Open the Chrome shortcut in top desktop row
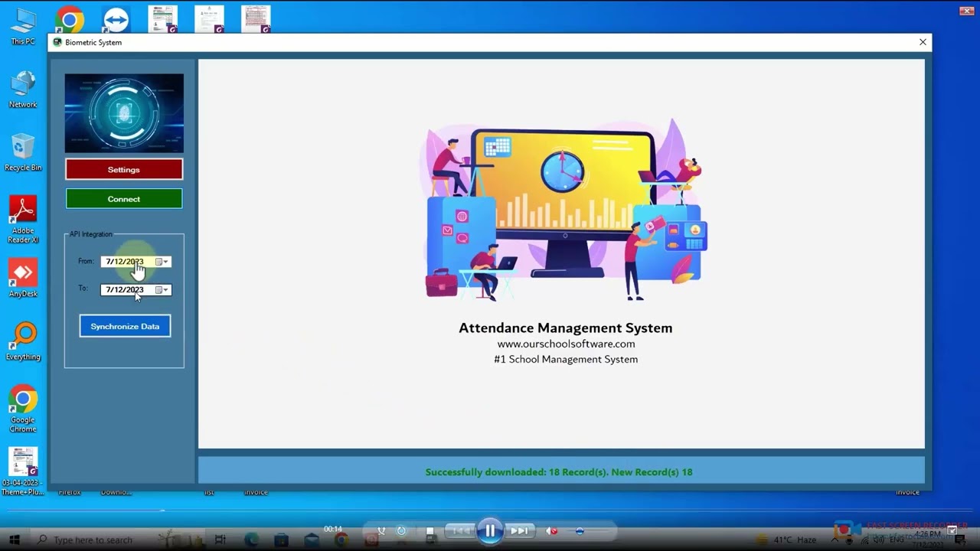980x551 pixels. click(70, 20)
